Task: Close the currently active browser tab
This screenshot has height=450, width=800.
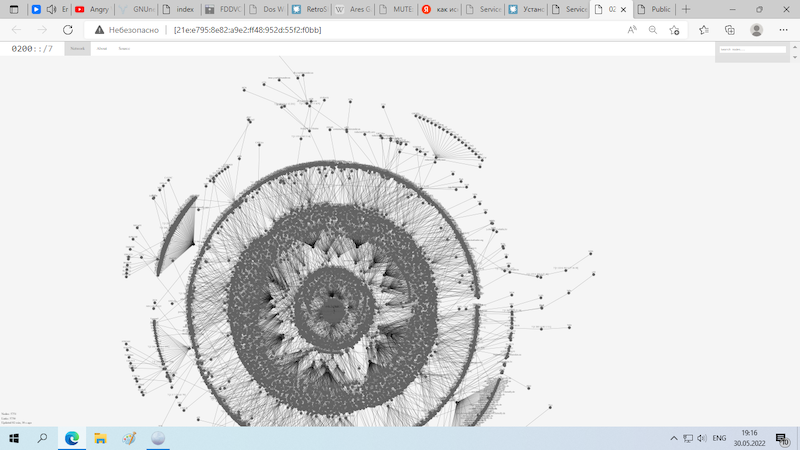Action: coord(625,9)
